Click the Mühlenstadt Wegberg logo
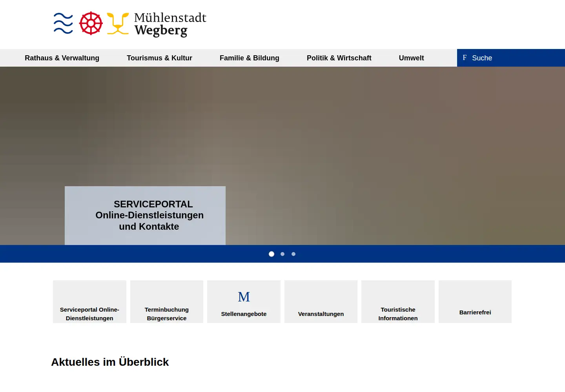 pyautogui.click(x=130, y=24)
